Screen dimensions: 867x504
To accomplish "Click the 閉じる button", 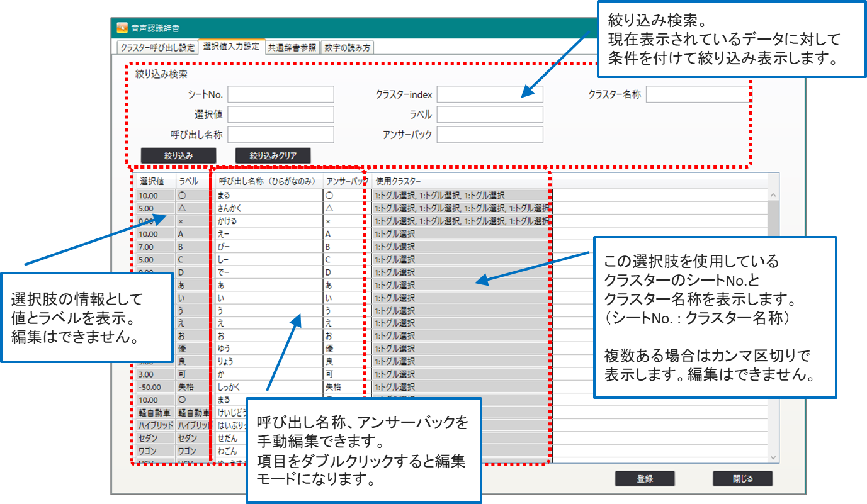I will pyautogui.click(x=742, y=479).
